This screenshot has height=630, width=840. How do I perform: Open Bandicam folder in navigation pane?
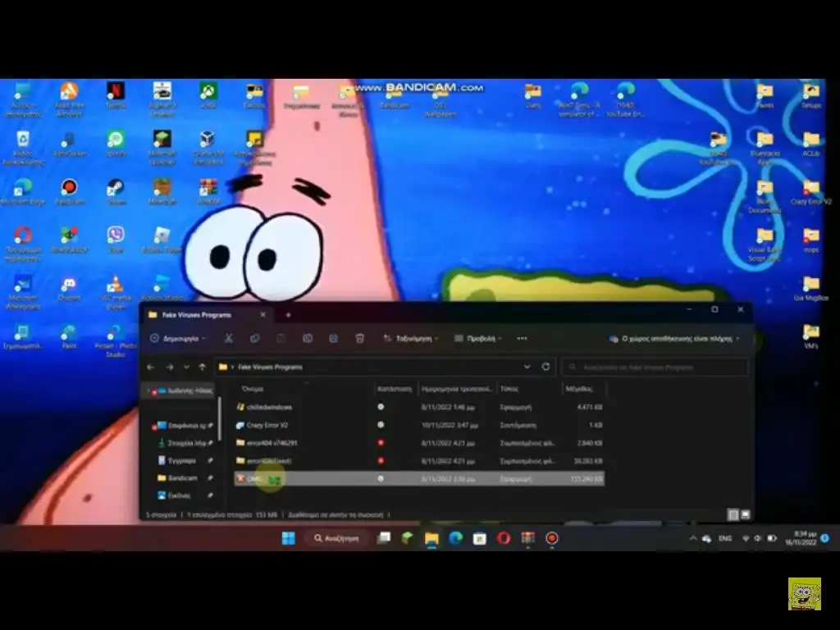[185, 477]
